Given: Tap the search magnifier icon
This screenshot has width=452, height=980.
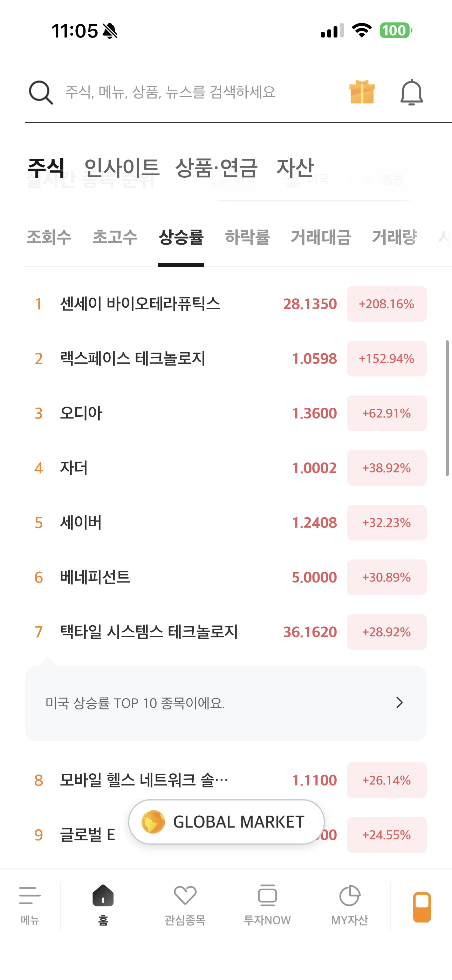Looking at the screenshot, I should pyautogui.click(x=41, y=93).
